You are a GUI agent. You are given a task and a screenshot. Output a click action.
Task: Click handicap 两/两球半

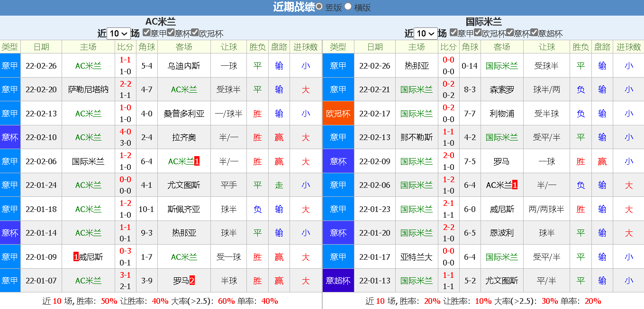(547, 209)
